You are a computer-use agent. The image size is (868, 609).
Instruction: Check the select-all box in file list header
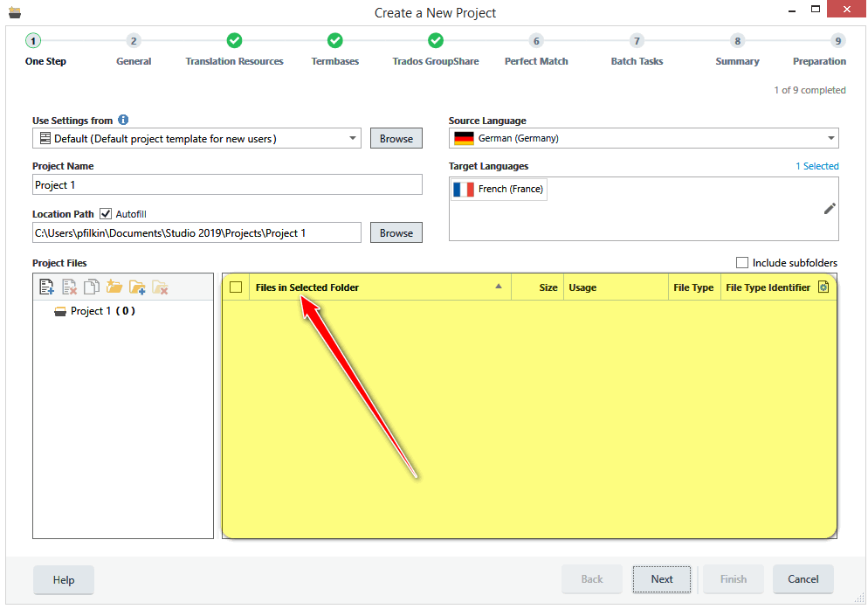236,287
